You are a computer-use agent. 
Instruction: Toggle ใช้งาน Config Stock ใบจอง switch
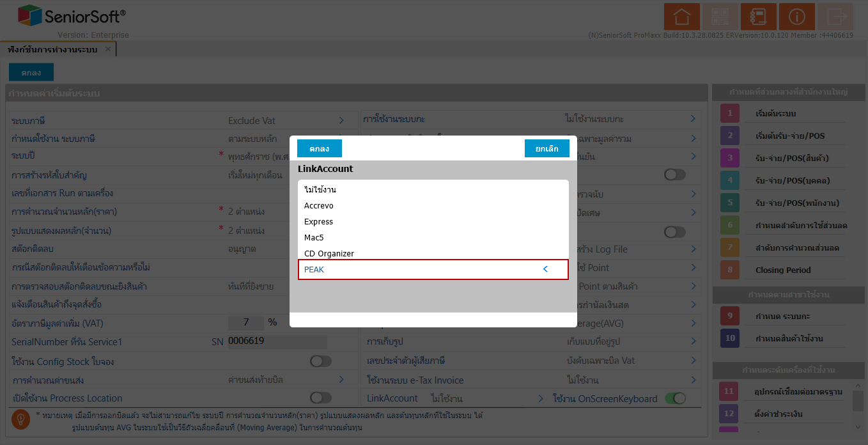321,361
